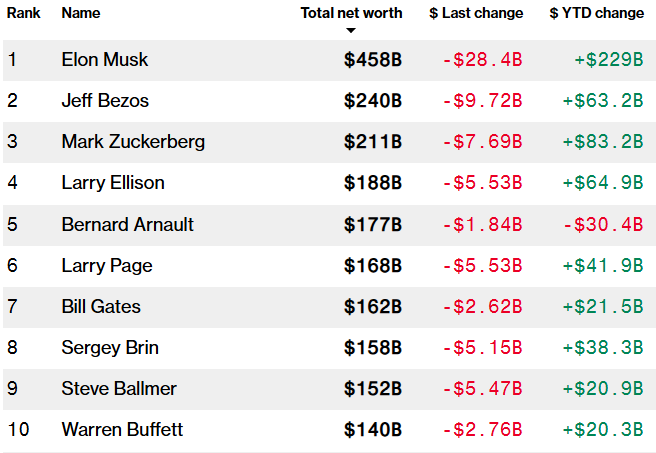
Task: Click rank number 10 in the table
Action: tap(18, 430)
